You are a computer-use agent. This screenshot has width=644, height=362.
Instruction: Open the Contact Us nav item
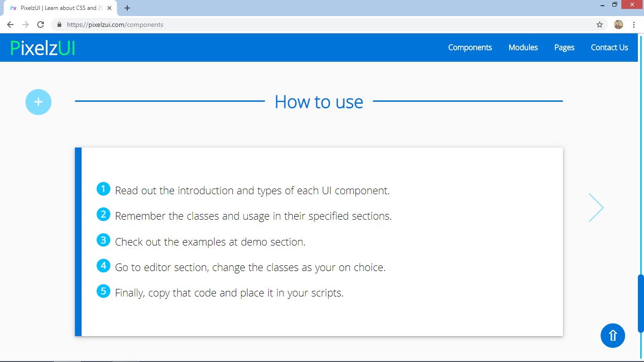pyautogui.click(x=610, y=47)
